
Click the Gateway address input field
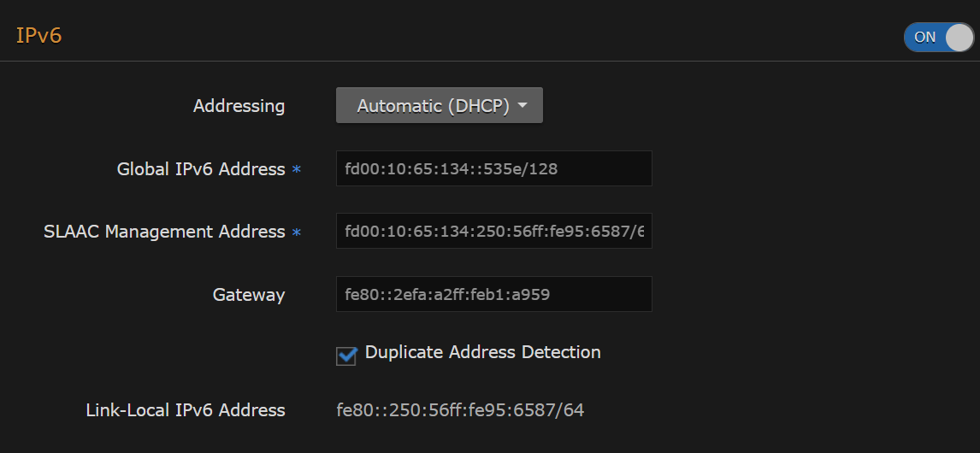[493, 294]
